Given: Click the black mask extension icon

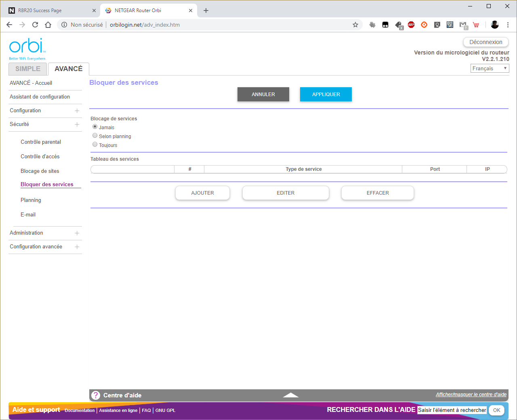Looking at the screenshot, I should coord(385,25).
